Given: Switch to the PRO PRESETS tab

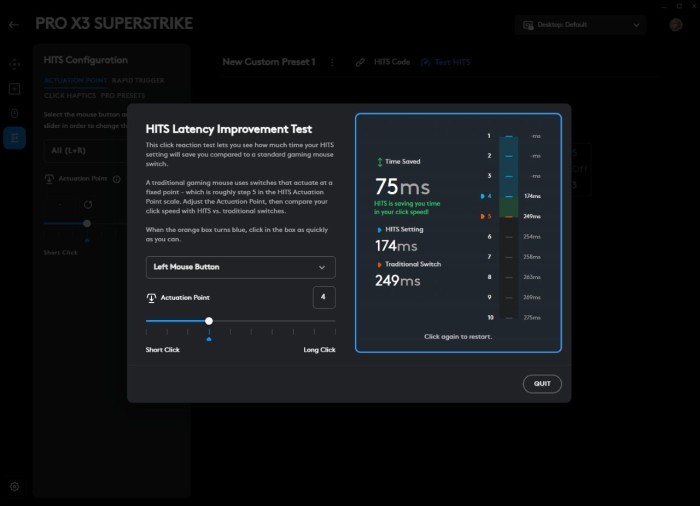Looking at the screenshot, I should 123,96.
